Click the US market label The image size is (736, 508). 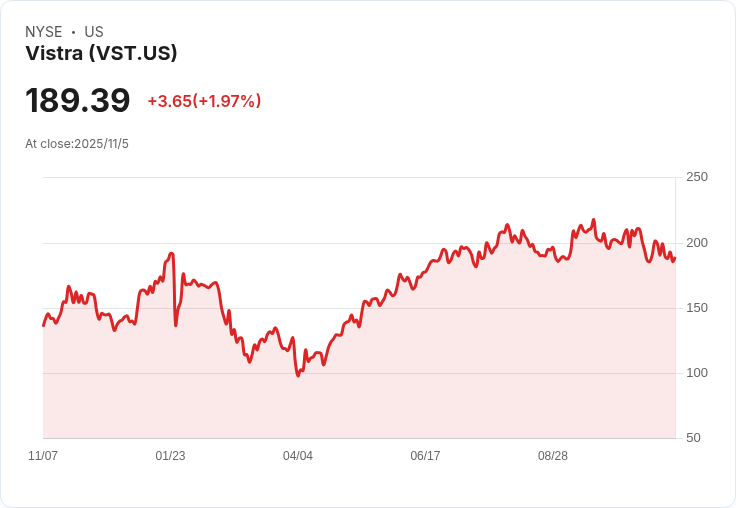tap(94, 32)
